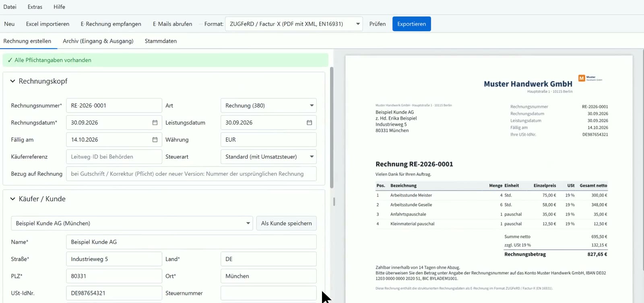
Task: Click the Käuferreferenz input field
Action: tap(114, 157)
